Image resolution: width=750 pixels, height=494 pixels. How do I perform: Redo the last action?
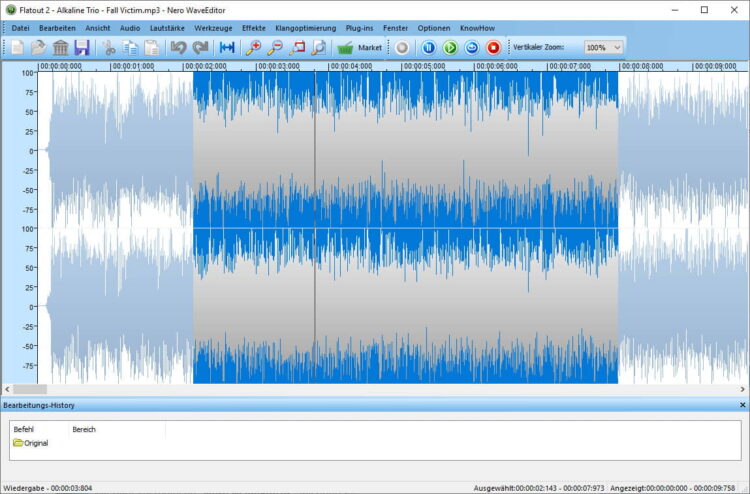pos(200,47)
